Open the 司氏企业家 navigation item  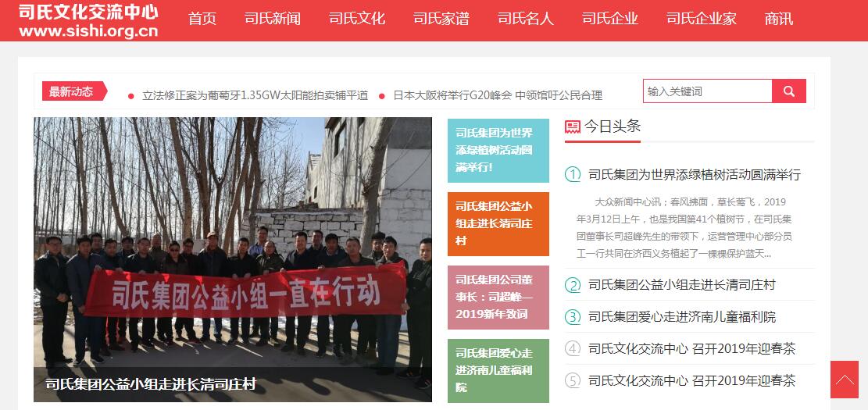tap(702, 19)
